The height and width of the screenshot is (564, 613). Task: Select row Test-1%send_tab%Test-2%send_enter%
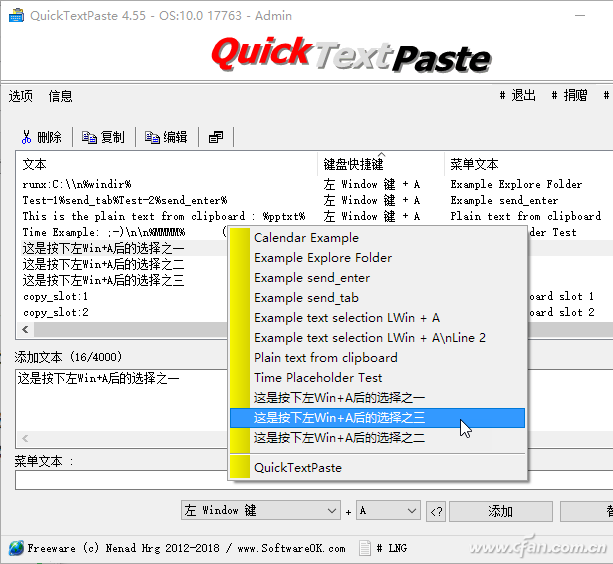(x=125, y=200)
